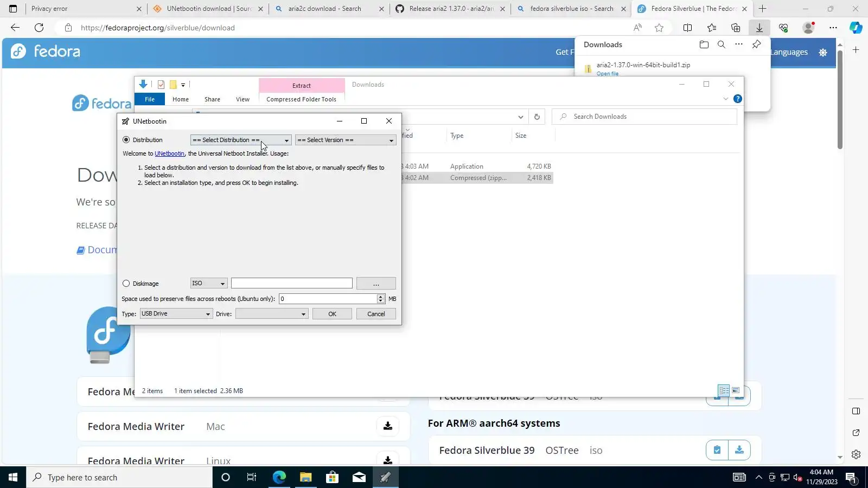
Task: Browse for disk image with the ... button
Action: [x=376, y=284]
